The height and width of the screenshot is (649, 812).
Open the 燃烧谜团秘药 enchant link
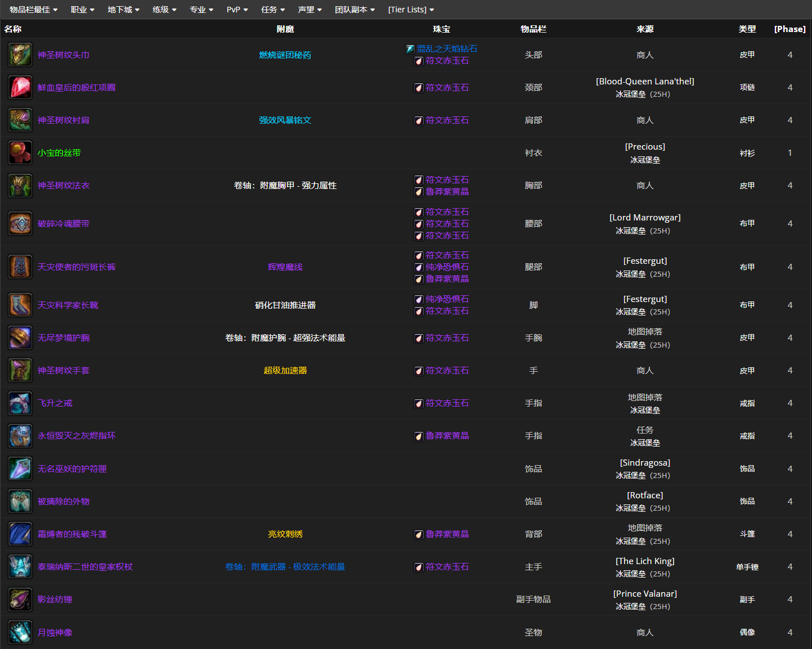click(x=285, y=55)
